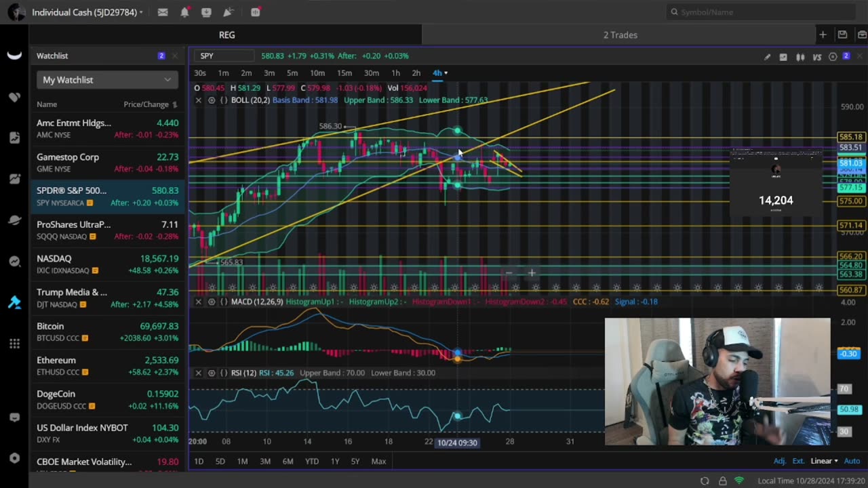Toggle Ext. extended hours display
Screen dimensions: 868x488
(798, 461)
